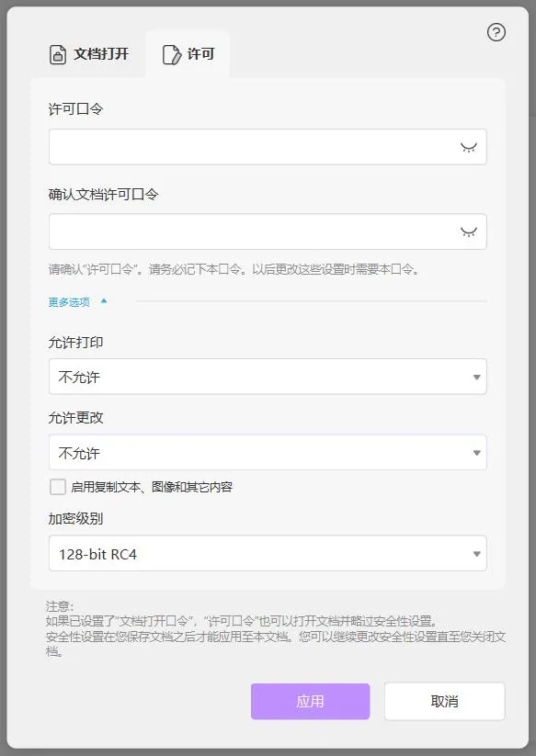
Task: Focus the 许可口令 password input field
Action: (268, 147)
